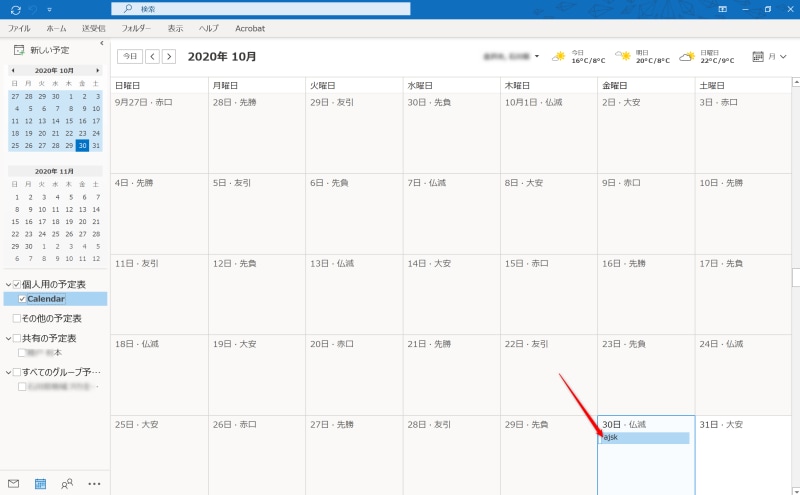
Task: Go to next month with right arrow
Action: (169, 56)
